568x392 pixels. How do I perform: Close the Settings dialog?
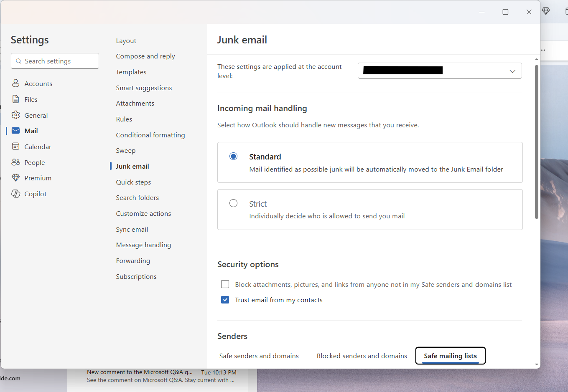click(529, 12)
